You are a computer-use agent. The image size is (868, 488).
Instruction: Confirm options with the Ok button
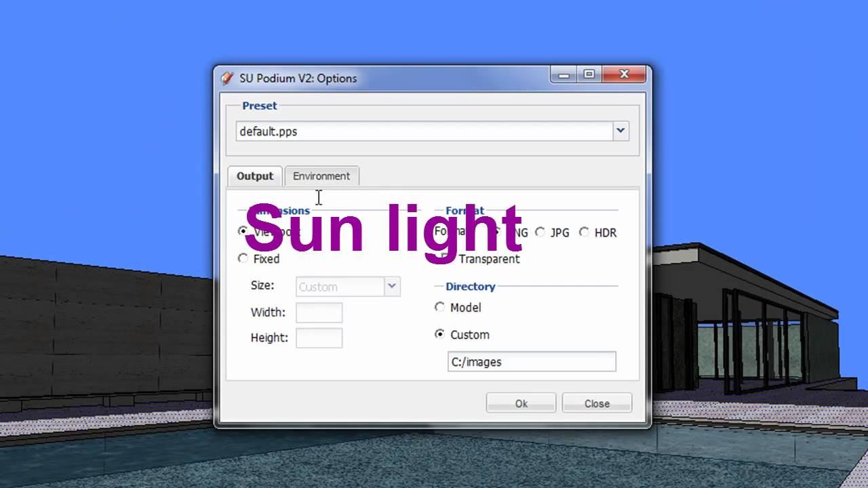521,403
